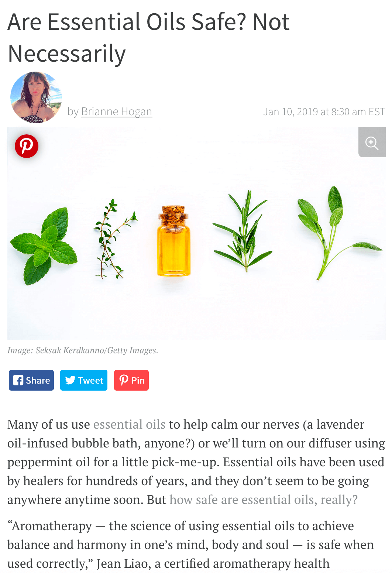
Task: Click the Facebook logo in Share button
Action: 18,380
